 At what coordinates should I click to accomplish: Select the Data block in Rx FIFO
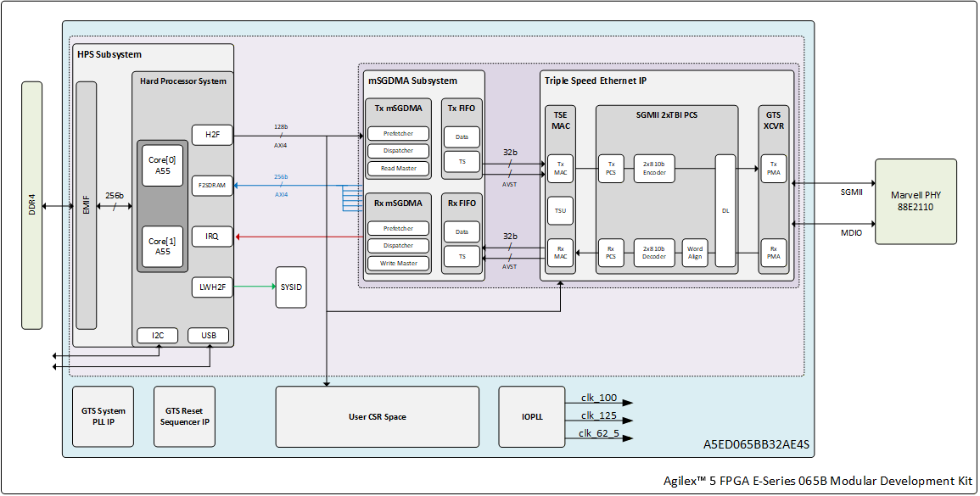pyautogui.click(x=462, y=231)
